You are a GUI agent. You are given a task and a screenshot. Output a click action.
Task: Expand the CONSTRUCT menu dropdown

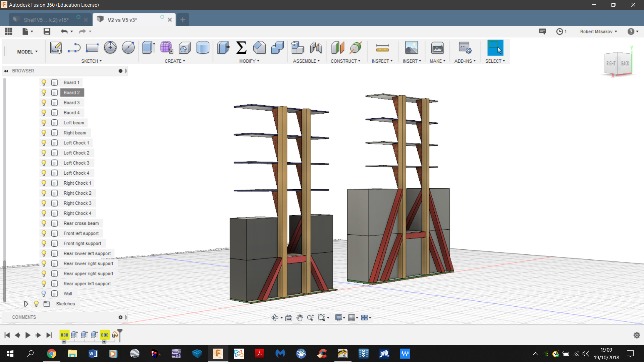pyautogui.click(x=345, y=61)
